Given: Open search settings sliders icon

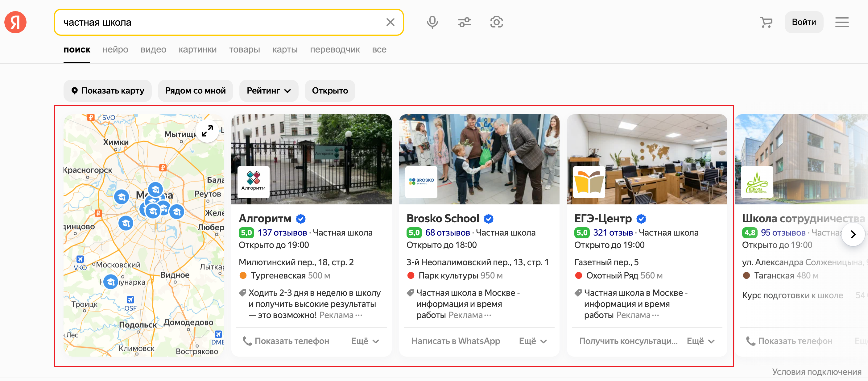Looking at the screenshot, I should 464,22.
